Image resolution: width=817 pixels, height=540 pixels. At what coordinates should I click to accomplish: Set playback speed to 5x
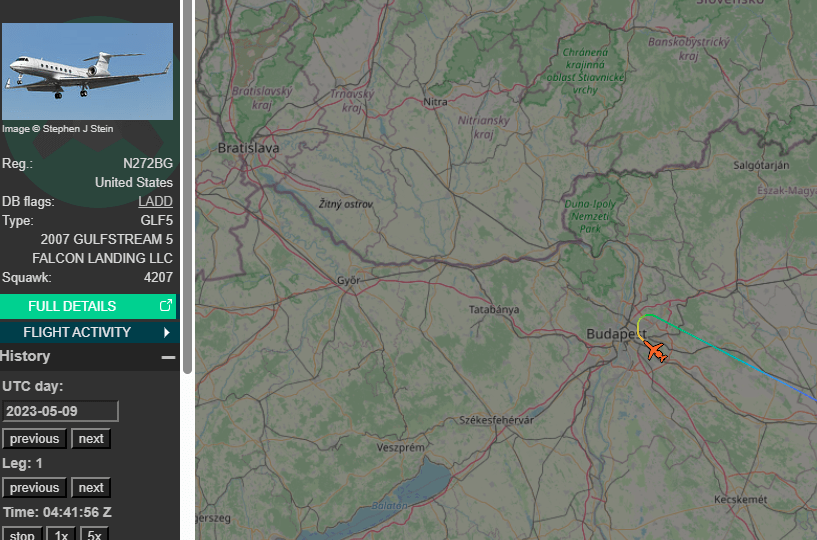[94, 535]
